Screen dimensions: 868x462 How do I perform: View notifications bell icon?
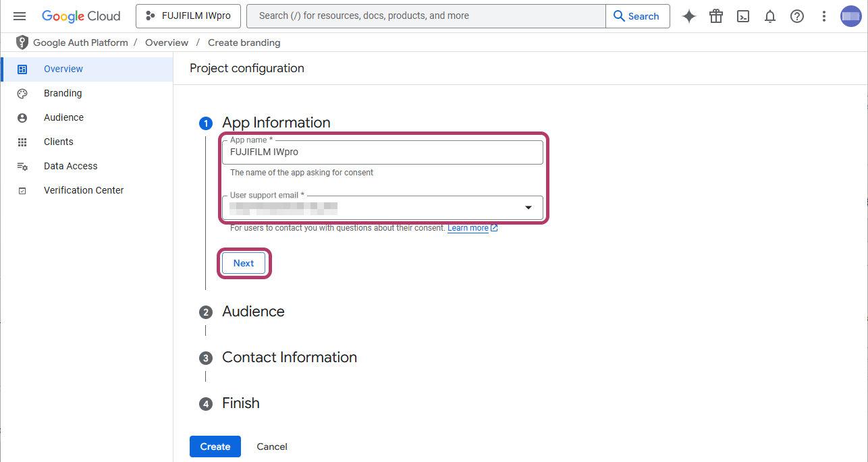tap(770, 16)
